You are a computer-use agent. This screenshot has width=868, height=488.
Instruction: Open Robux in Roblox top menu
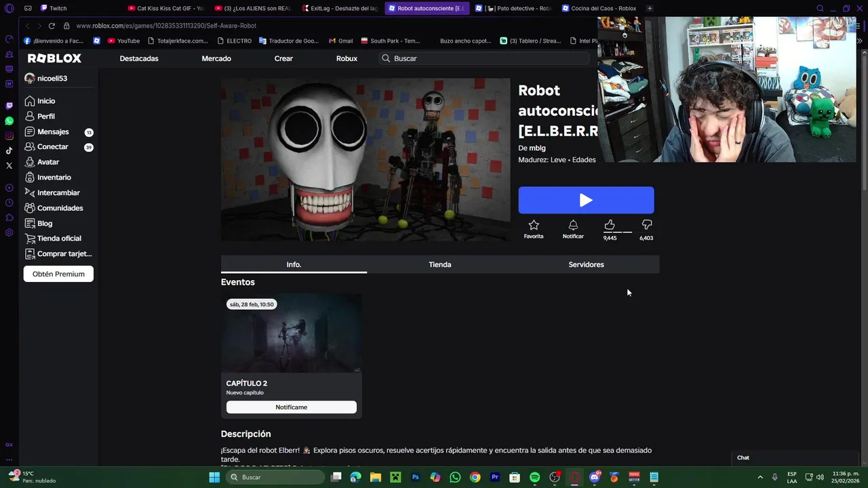(347, 58)
